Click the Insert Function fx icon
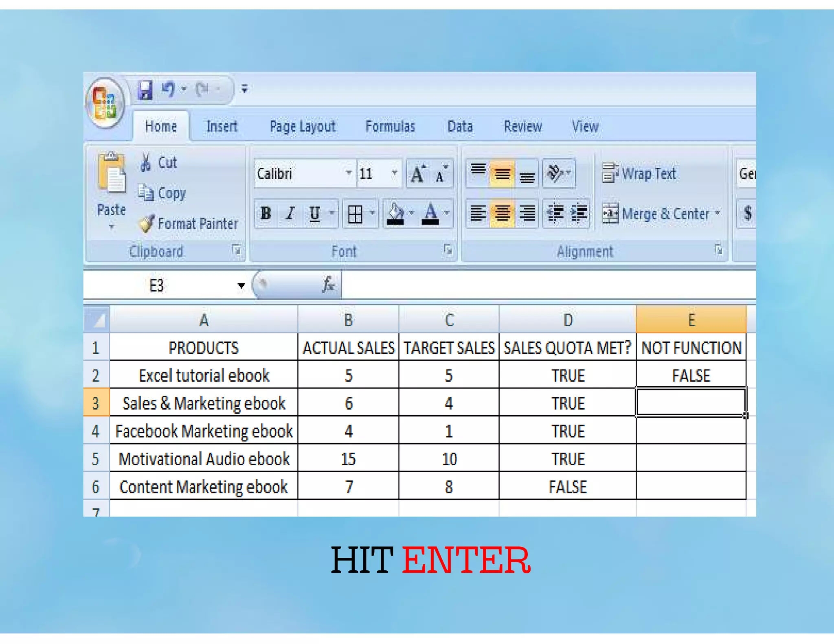The width and height of the screenshot is (834, 644). tap(328, 285)
